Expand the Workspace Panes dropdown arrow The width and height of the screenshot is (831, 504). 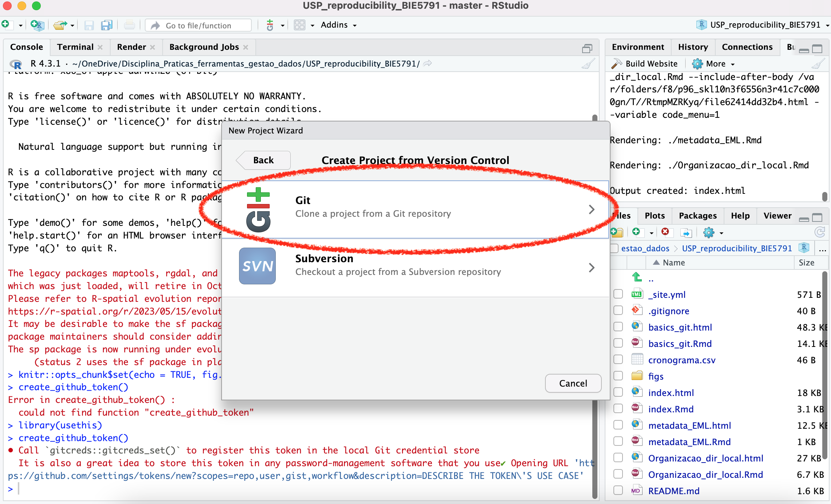(312, 25)
